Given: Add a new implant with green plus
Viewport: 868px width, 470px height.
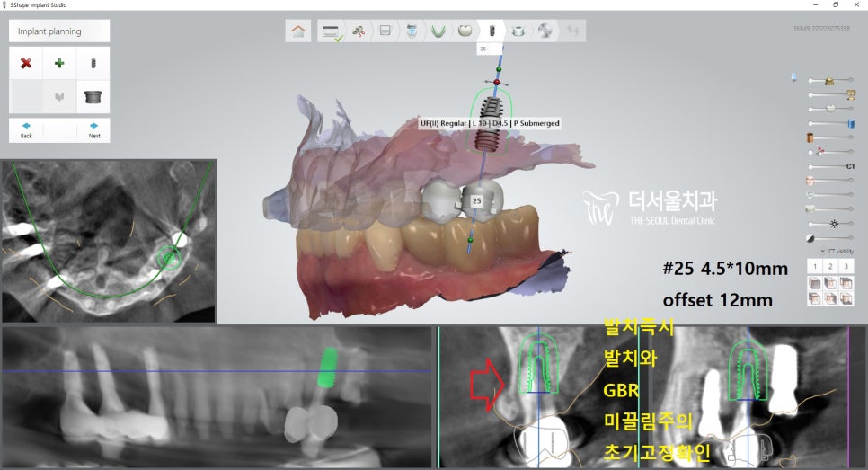Looking at the screenshot, I should click(59, 63).
